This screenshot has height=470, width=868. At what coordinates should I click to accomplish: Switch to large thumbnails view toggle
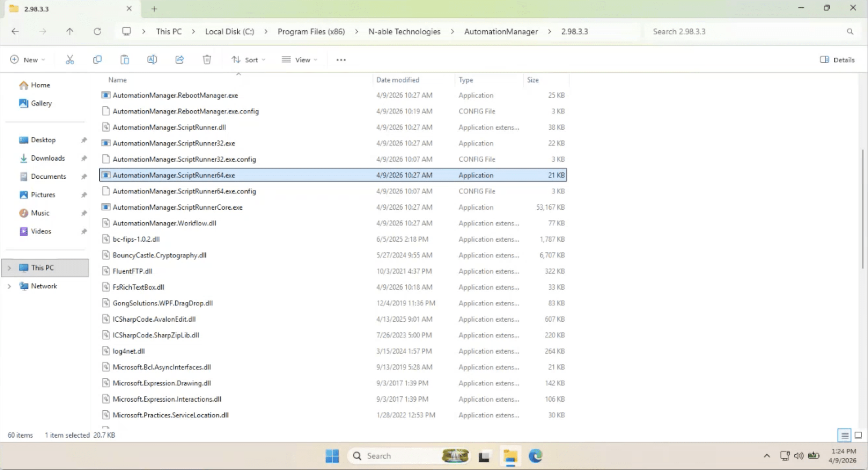858,435
